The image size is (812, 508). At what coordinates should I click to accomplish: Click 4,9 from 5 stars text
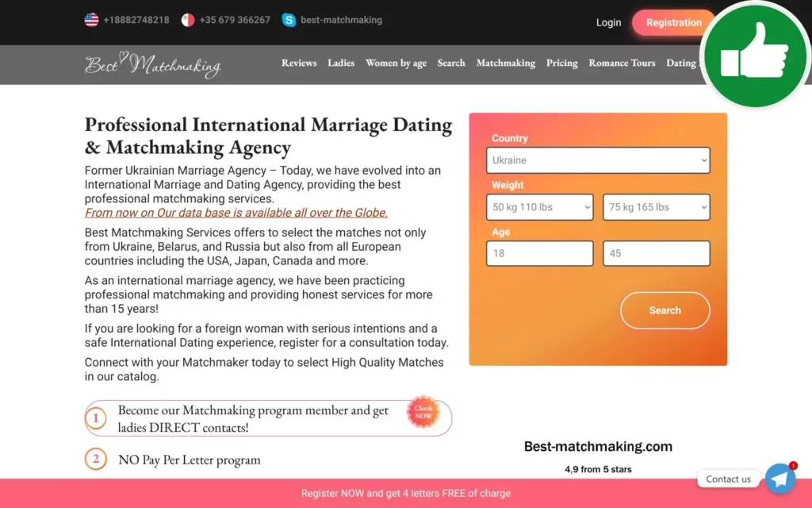pos(598,469)
